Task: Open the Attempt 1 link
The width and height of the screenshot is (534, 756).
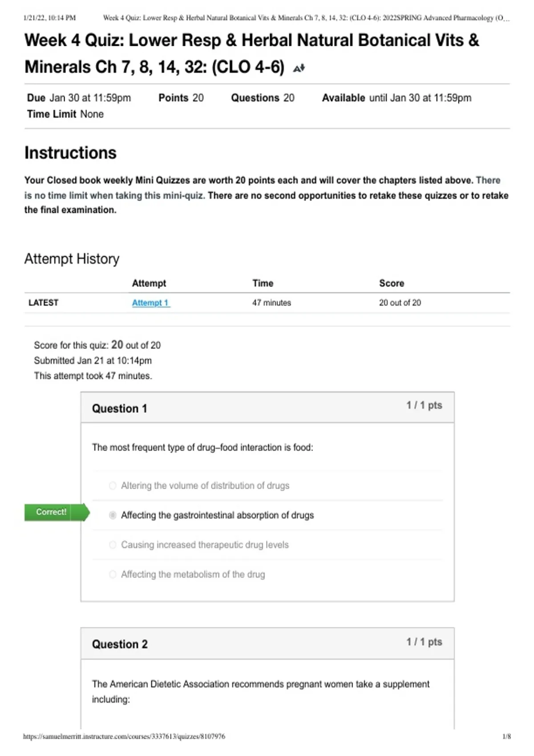Action: click(150, 303)
